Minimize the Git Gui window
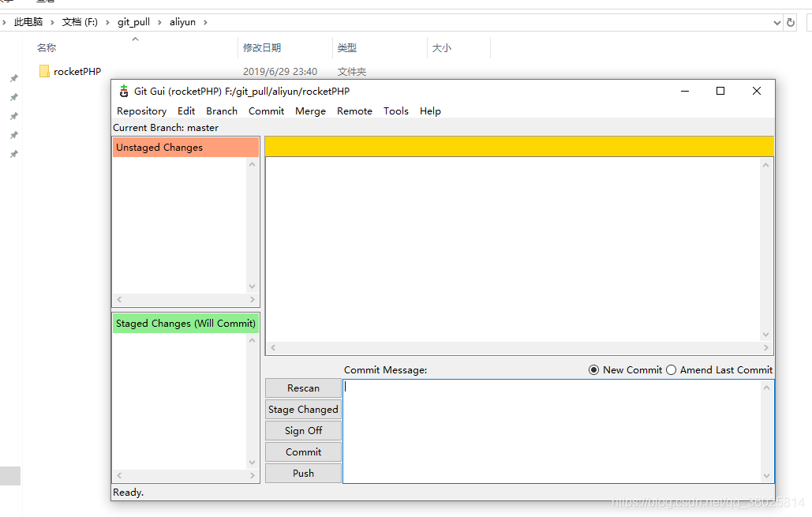The image size is (812, 517). click(685, 92)
